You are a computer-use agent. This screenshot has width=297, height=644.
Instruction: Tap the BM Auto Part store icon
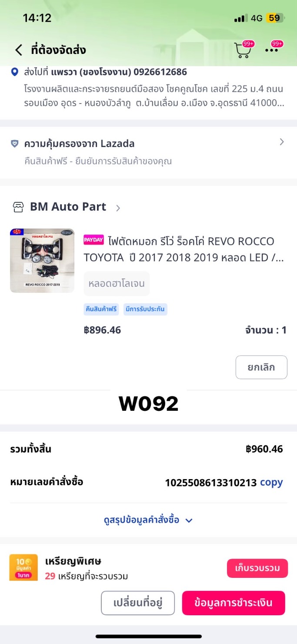click(x=18, y=207)
